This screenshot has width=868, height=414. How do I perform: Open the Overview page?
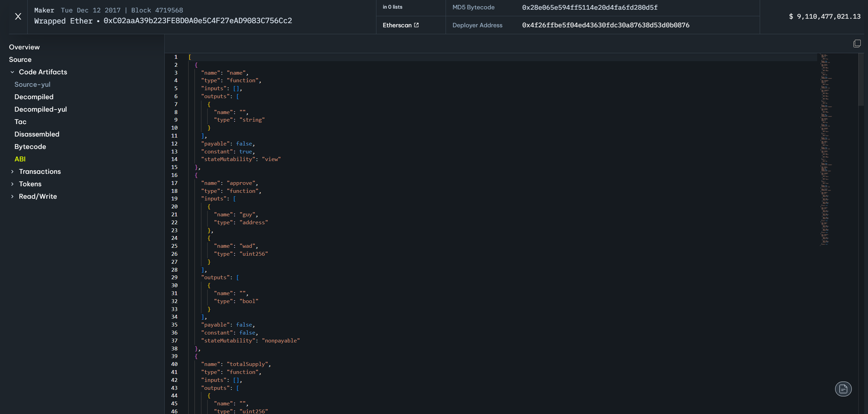pyautogui.click(x=24, y=47)
